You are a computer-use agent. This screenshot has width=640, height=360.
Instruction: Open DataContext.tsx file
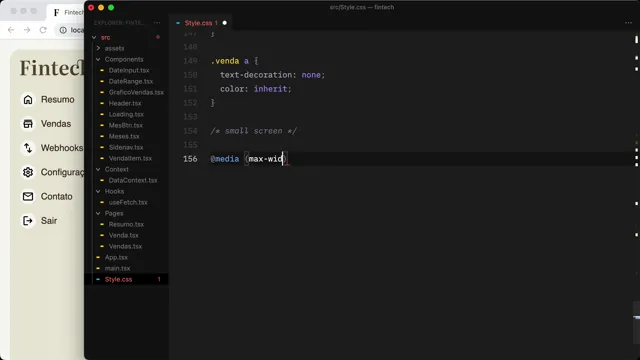pos(133,180)
